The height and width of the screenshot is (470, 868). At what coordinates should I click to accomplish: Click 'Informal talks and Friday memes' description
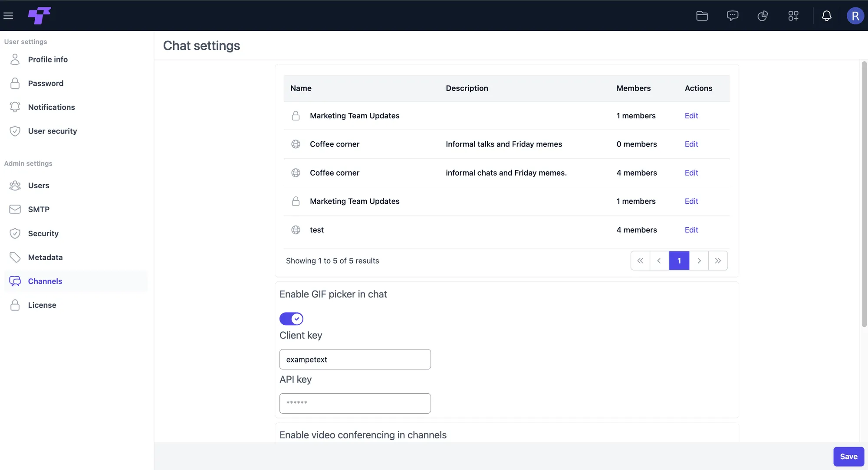(504, 144)
